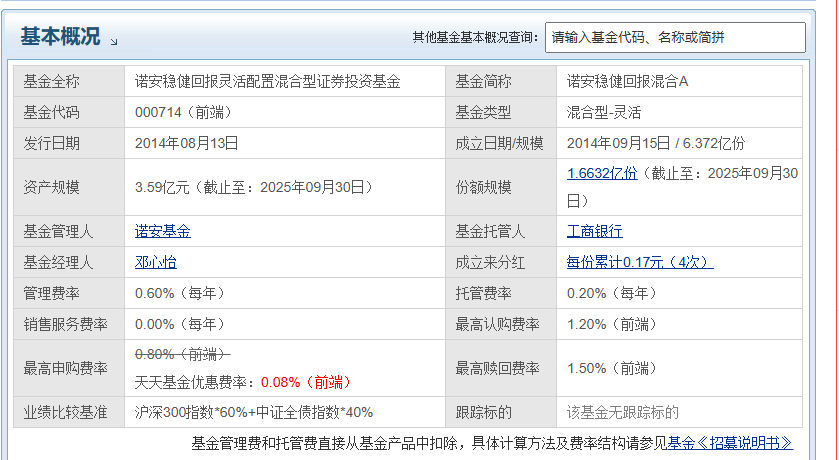839x460 pixels.
Task: Select the 基金托管人 label cell
Action: click(501, 232)
